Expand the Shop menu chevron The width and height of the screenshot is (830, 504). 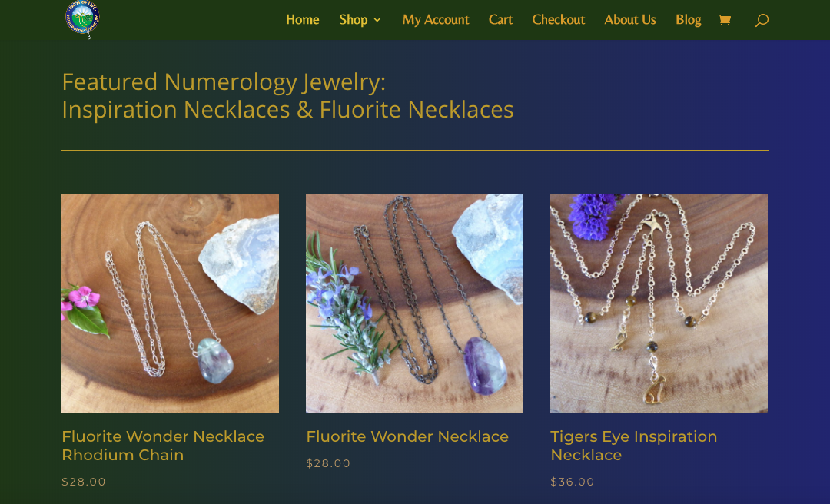[x=377, y=20]
